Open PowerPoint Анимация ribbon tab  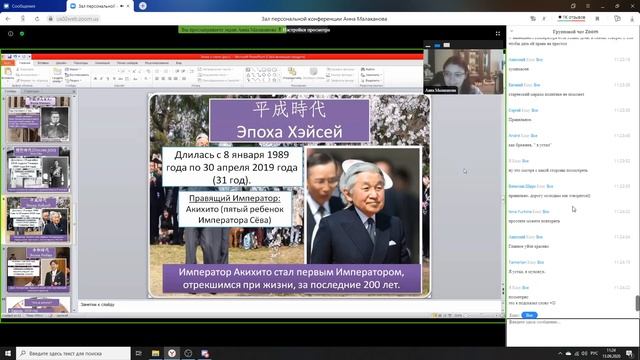[x=102, y=63]
